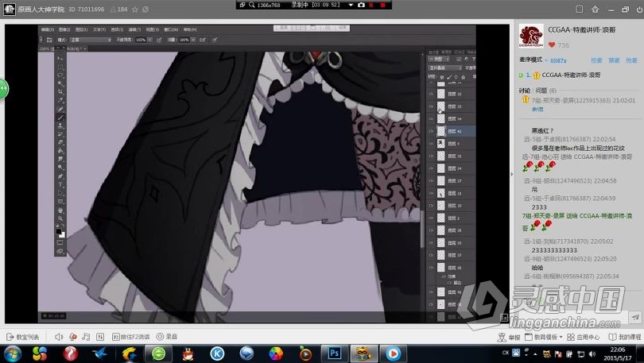This screenshot has height=363, width=644.
Task: Hide layer 图层 14 with its eye icon
Action: click(431, 118)
